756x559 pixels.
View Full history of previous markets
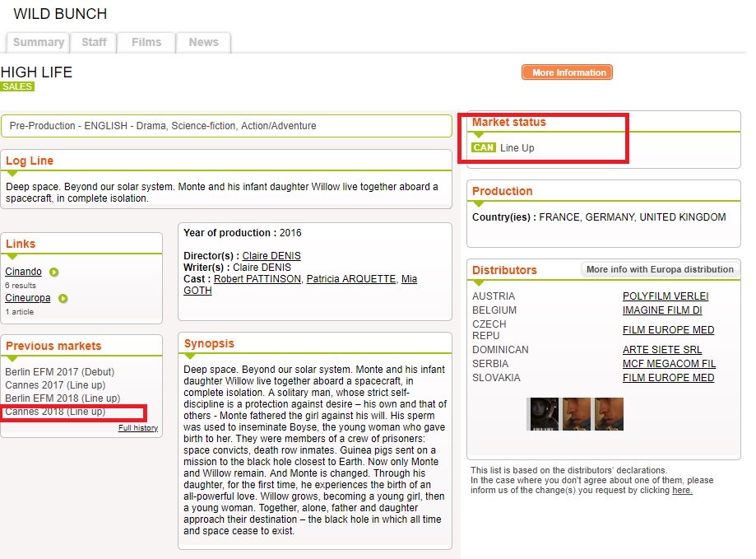click(x=138, y=428)
